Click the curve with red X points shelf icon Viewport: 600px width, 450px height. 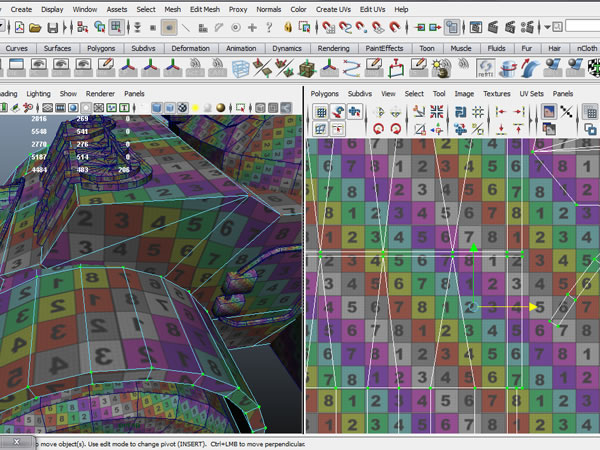pyautogui.click(x=351, y=68)
